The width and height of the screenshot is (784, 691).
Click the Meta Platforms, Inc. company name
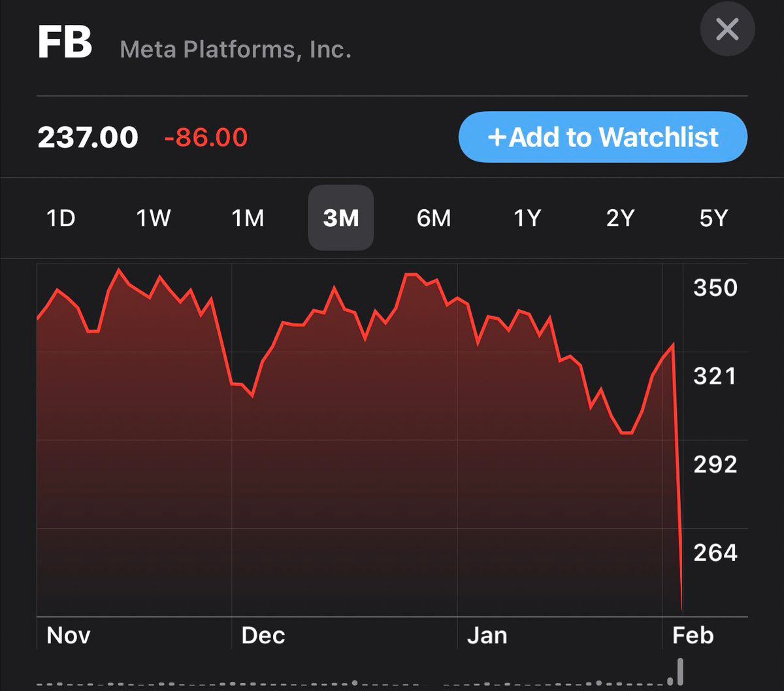[235, 50]
